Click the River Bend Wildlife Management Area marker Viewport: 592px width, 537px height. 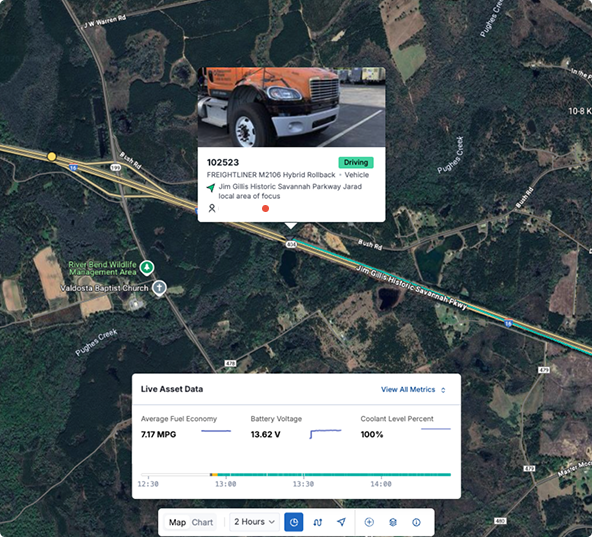pos(146,267)
